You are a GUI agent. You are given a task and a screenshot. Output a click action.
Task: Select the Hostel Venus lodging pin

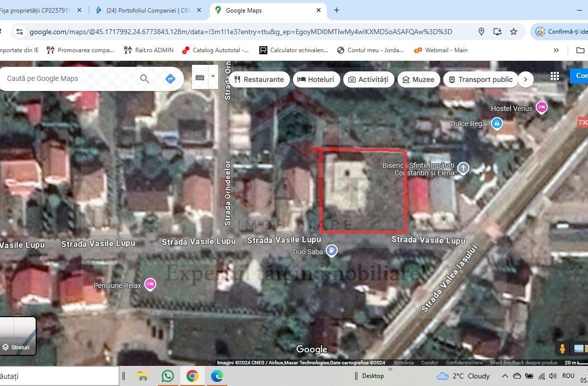tap(541, 107)
